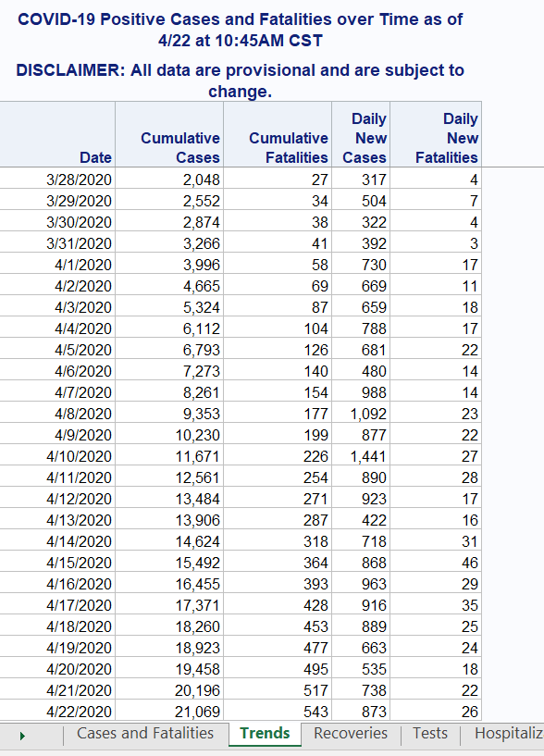This screenshot has height=756, width=544.
Task: Select cumulative cases cell 6,793
Action: [x=169, y=350]
